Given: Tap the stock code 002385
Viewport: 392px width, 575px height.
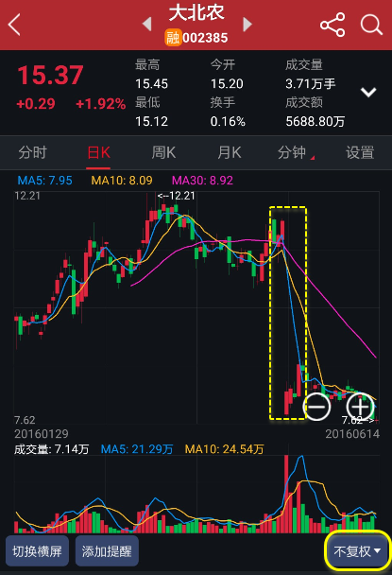Looking at the screenshot, I should tap(205, 38).
